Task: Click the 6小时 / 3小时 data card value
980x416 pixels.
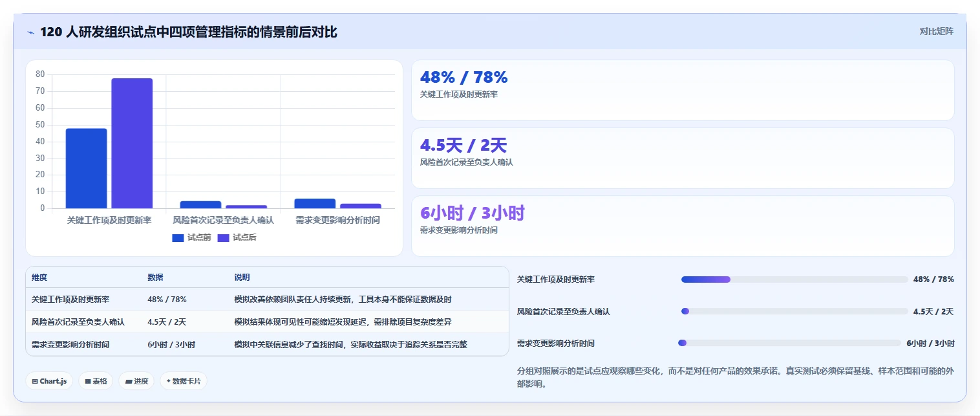Action: 473,213
